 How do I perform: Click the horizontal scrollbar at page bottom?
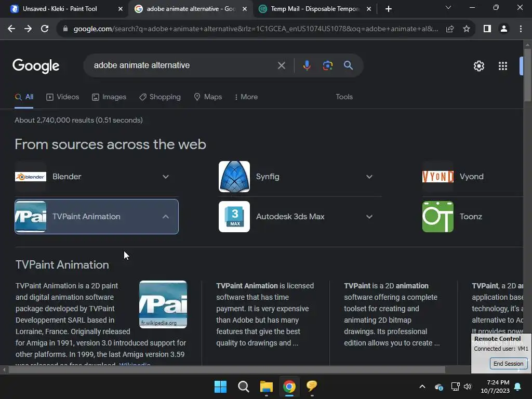[x=227, y=370]
